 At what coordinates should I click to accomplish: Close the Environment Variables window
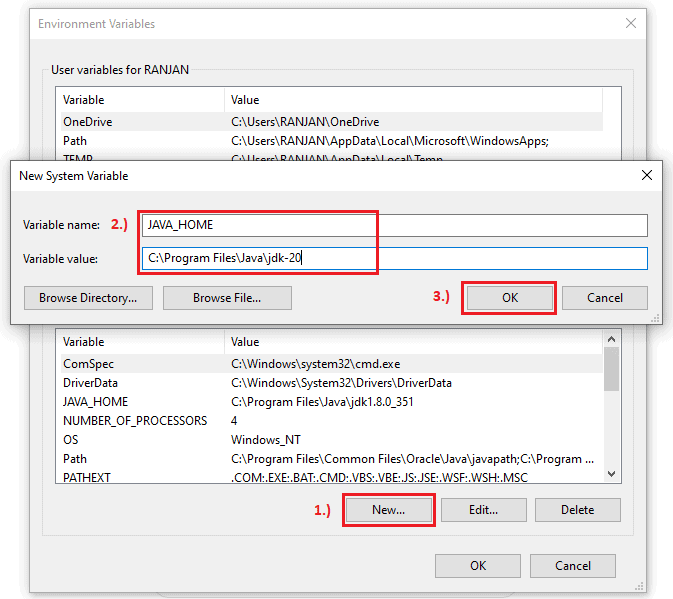[x=631, y=23]
